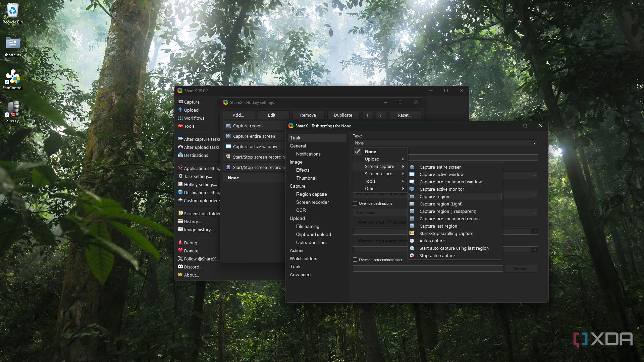Enable the Override screenshots folder checkbox
Viewport: 644px width, 362px height.
coord(355,260)
